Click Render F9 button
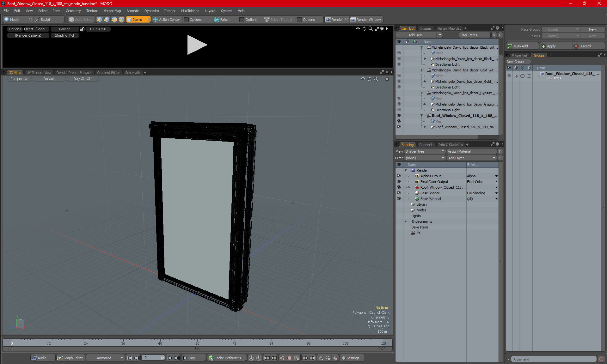Screen dimensions: 607x364 (337, 20)
